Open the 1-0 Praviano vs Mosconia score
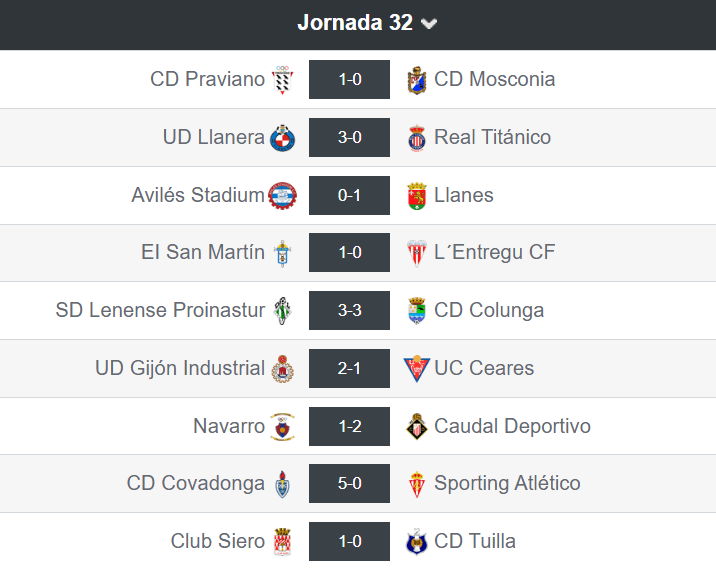Screen dimensions: 716x569 (349, 80)
